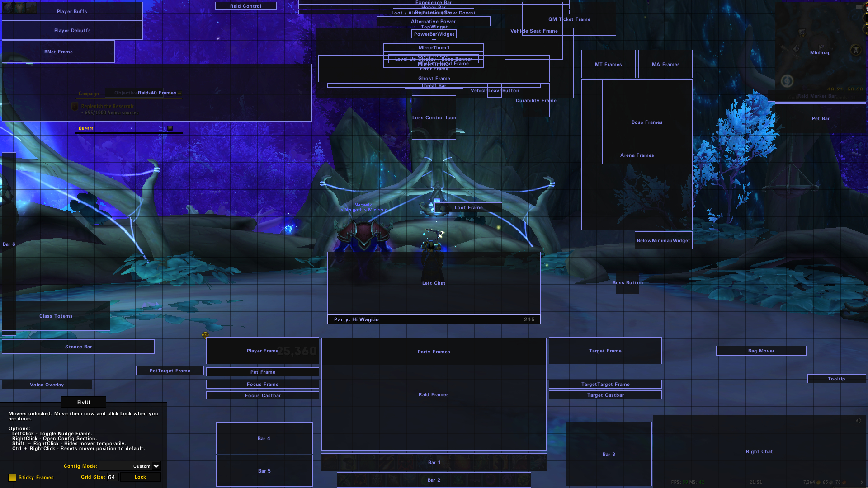Click the Left Chat message area

(434, 283)
